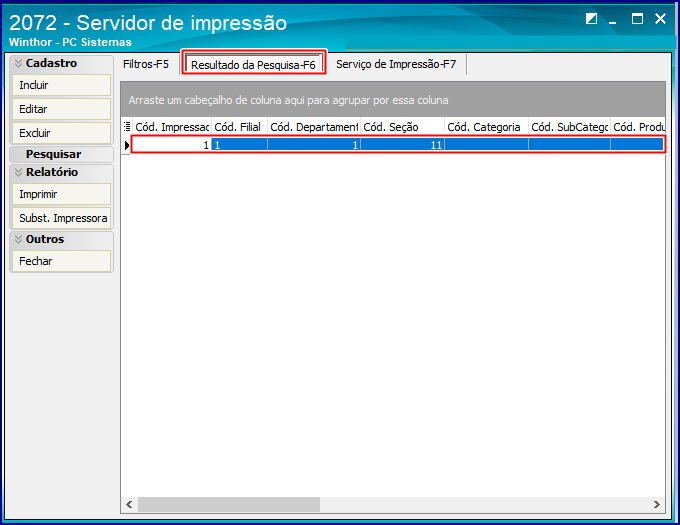Click the Pesquisar button
Image resolution: width=680 pixels, height=525 pixels.
[x=61, y=154]
